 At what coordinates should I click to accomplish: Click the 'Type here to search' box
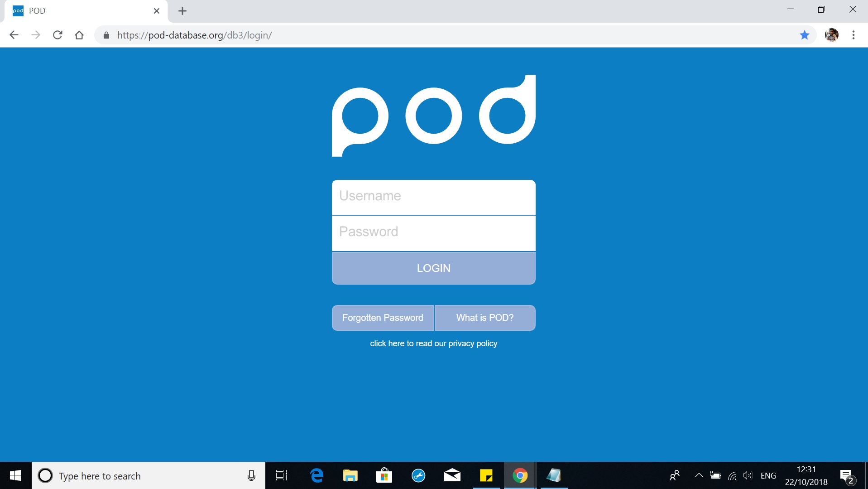[149, 476]
